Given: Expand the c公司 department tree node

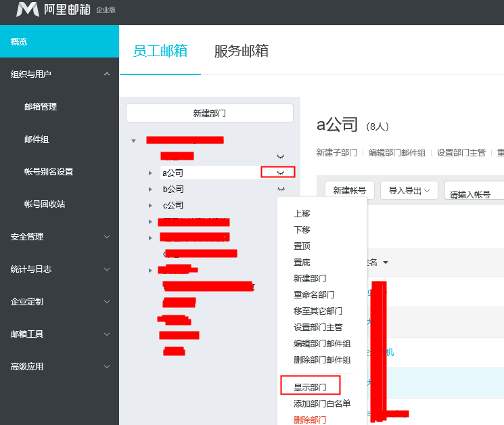Looking at the screenshot, I should pos(150,206).
